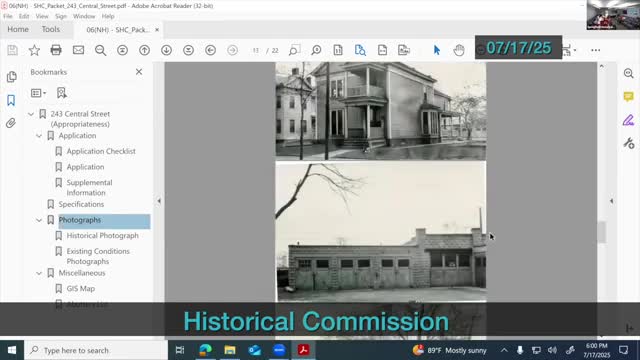This screenshot has height=360, width=640.
Task: Go to previous view arrow
Action: point(211,50)
